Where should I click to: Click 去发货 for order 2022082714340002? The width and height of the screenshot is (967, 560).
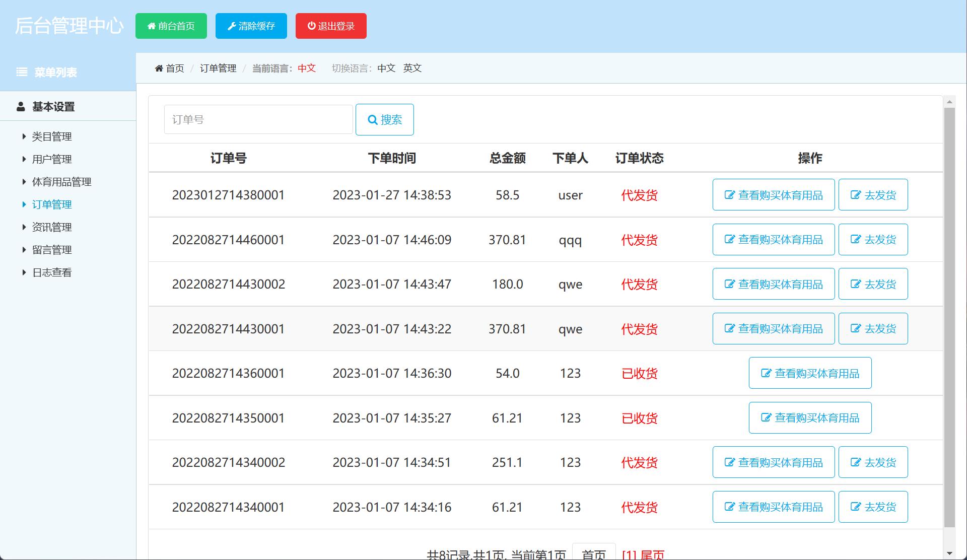click(873, 462)
